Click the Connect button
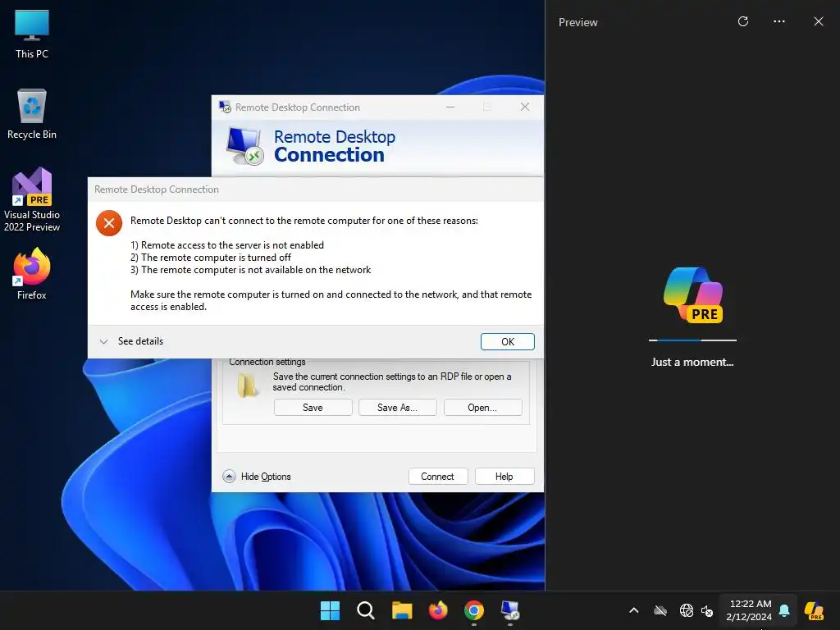840x630 pixels. (x=438, y=477)
